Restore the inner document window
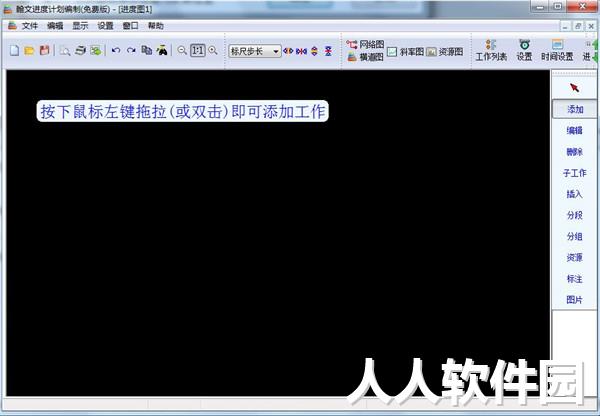Screen dimensions: 600x416 (578, 26)
